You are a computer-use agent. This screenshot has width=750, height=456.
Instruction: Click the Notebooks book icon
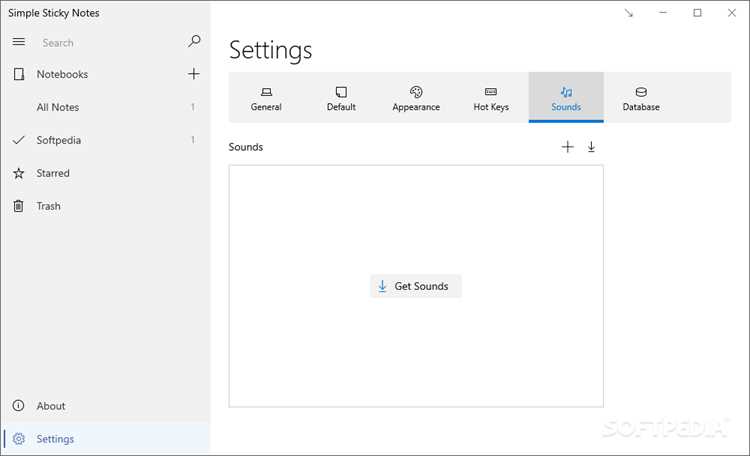click(19, 74)
